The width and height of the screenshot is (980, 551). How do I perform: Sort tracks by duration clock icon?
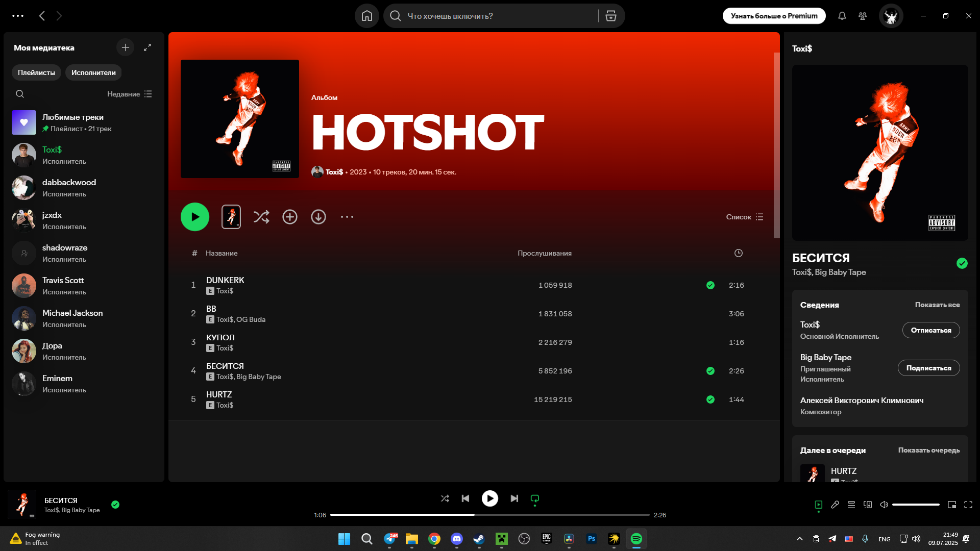coord(739,253)
